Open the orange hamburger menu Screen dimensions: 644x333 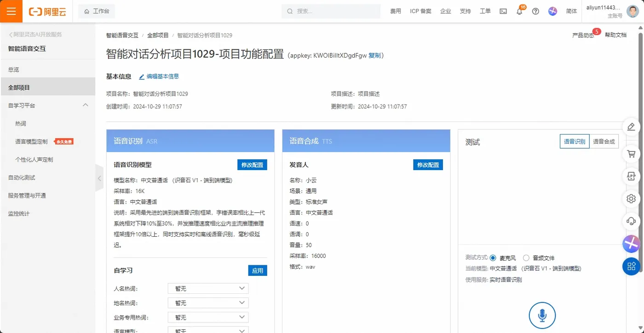(x=11, y=11)
